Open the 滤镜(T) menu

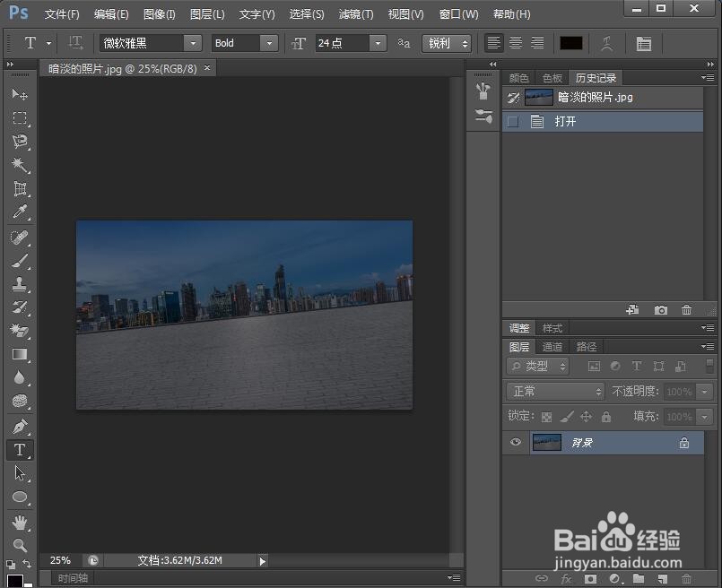(x=356, y=14)
